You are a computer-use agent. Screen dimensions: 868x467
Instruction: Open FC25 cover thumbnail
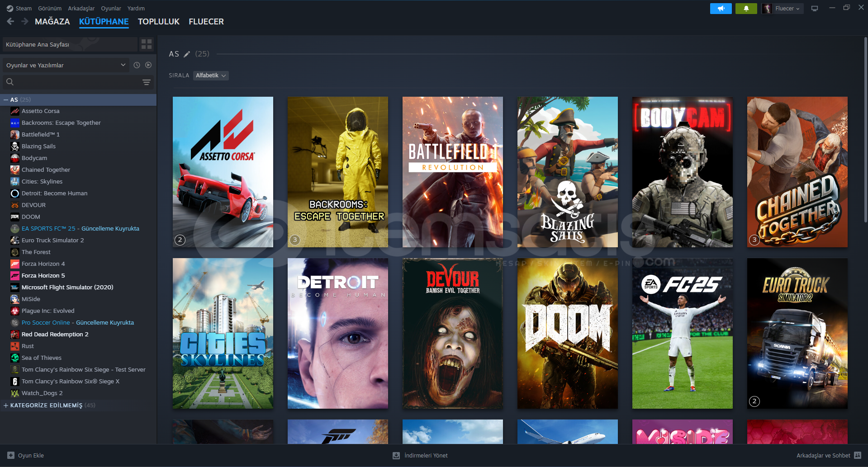[x=683, y=333]
